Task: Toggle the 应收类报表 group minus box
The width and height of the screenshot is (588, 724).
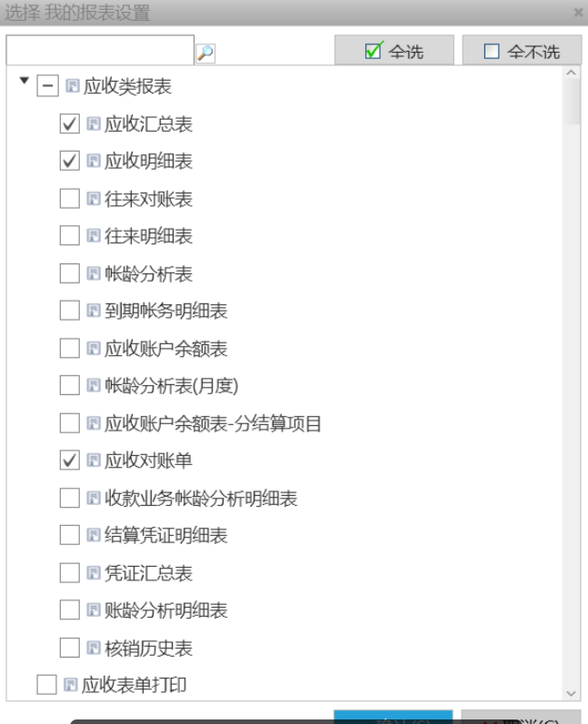Action: 46,87
